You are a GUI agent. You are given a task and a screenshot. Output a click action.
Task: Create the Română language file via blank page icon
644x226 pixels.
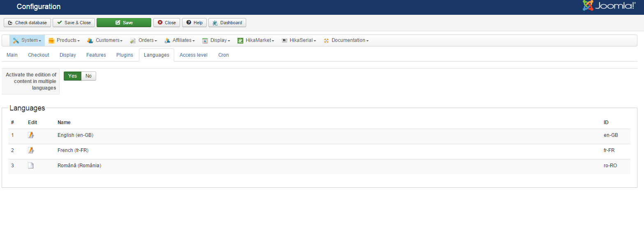click(x=31, y=166)
